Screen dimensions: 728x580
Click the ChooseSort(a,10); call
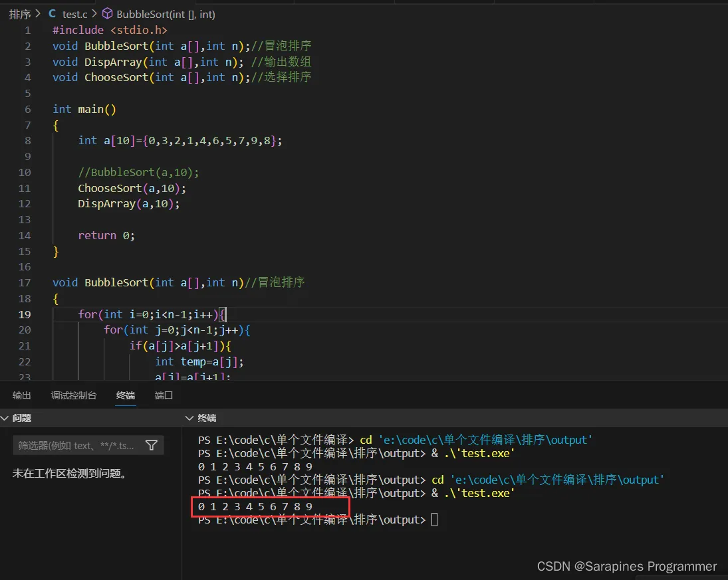click(132, 188)
